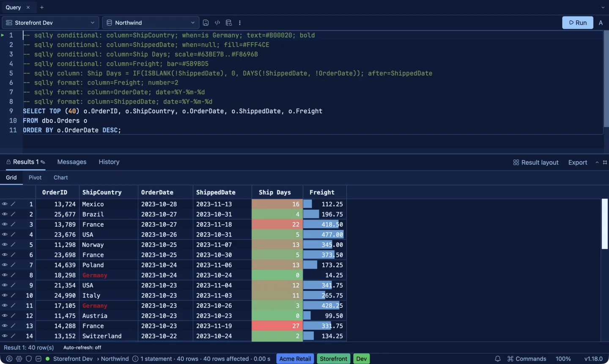Toggle eye icon for row 13
Viewport: 609px width, 364px height.
5,326
